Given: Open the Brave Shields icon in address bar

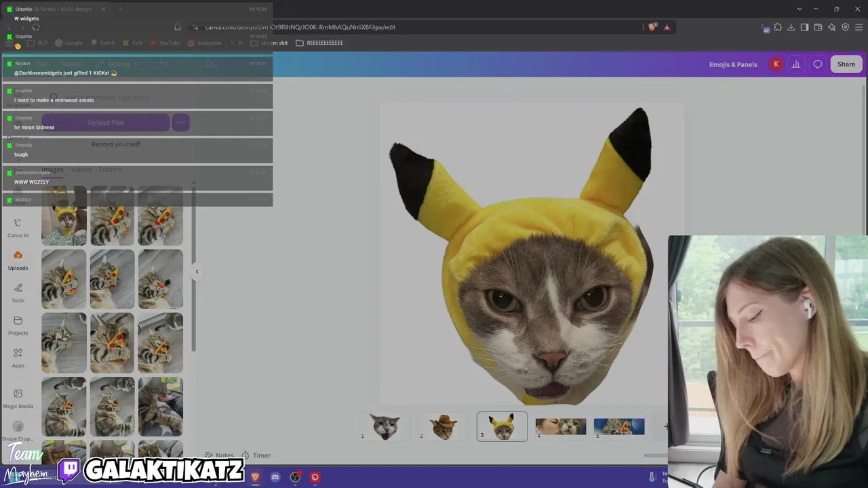Looking at the screenshot, I should click(x=652, y=27).
